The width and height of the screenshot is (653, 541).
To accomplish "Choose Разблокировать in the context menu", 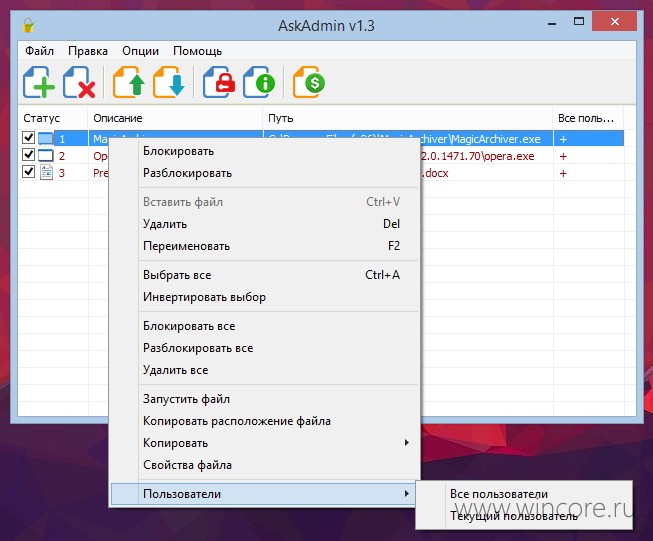I will (x=265, y=173).
